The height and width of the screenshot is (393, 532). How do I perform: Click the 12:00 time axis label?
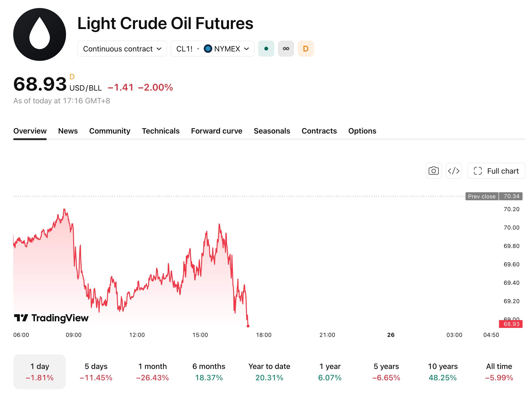(x=137, y=335)
